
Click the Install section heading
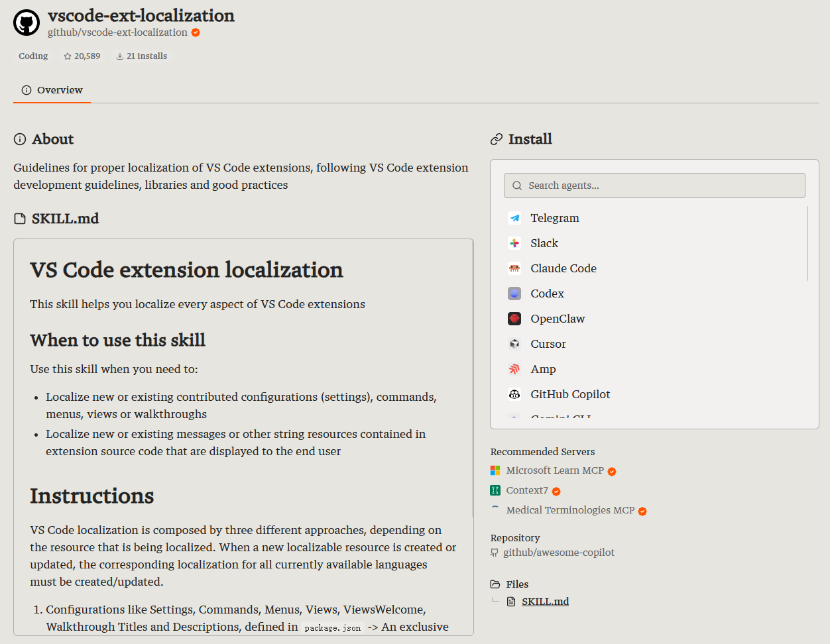coord(530,139)
